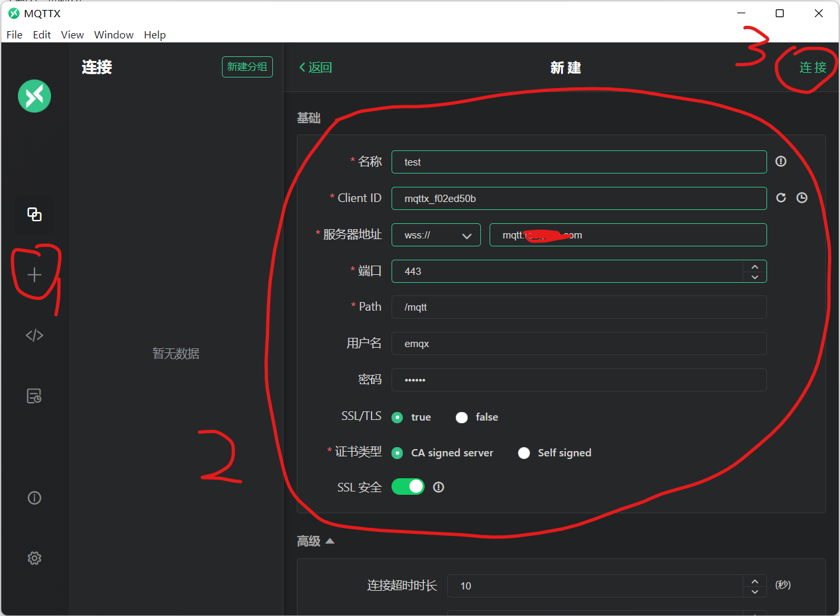Choose Self signed certificate type
840x616 pixels.
[524, 453]
